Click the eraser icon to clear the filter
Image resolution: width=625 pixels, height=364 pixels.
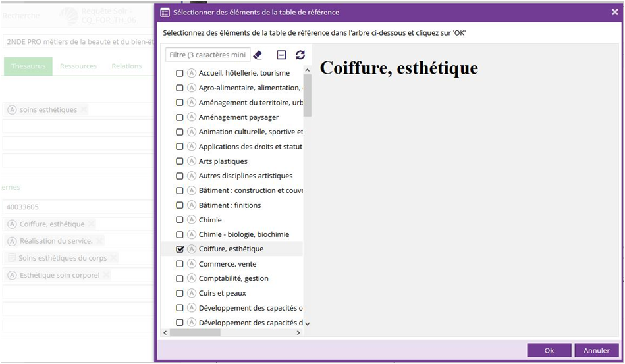[x=258, y=55]
